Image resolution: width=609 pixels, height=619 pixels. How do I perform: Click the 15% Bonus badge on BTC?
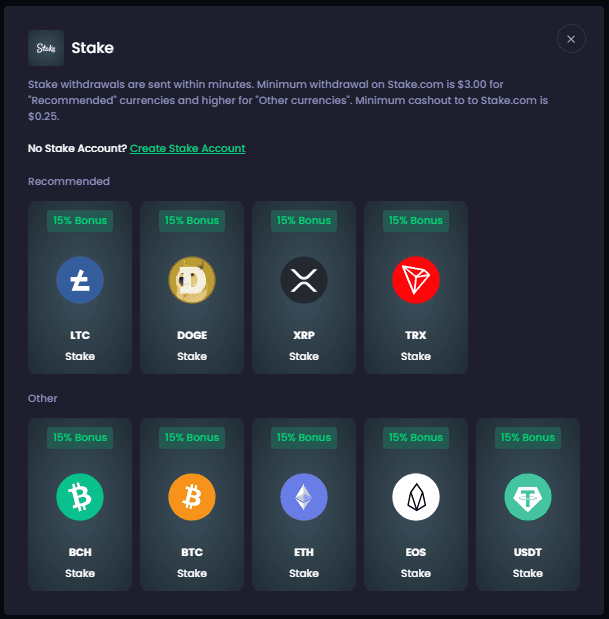coord(192,437)
